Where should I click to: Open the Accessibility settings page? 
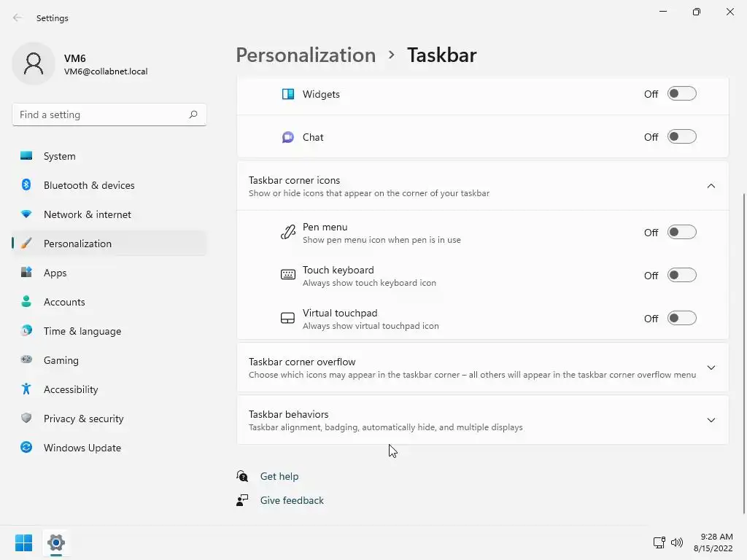click(71, 389)
